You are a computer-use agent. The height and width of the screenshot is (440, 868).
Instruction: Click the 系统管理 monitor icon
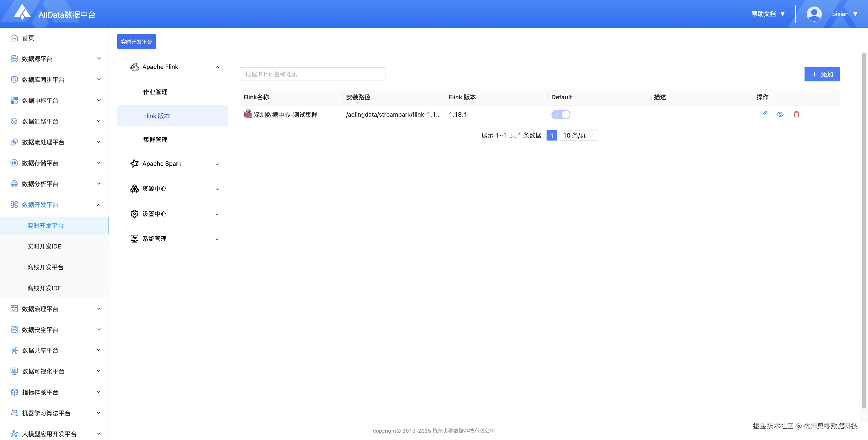click(x=134, y=238)
